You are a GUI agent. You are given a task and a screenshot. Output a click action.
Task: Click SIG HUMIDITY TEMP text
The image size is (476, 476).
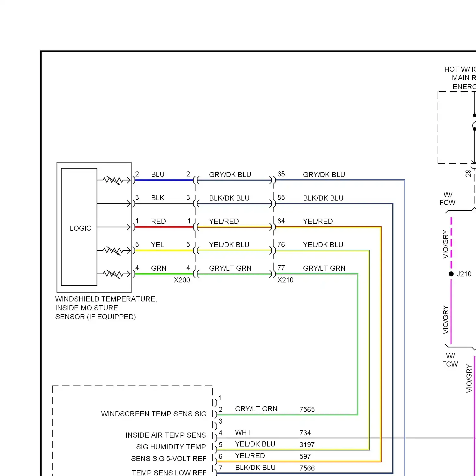point(171,447)
